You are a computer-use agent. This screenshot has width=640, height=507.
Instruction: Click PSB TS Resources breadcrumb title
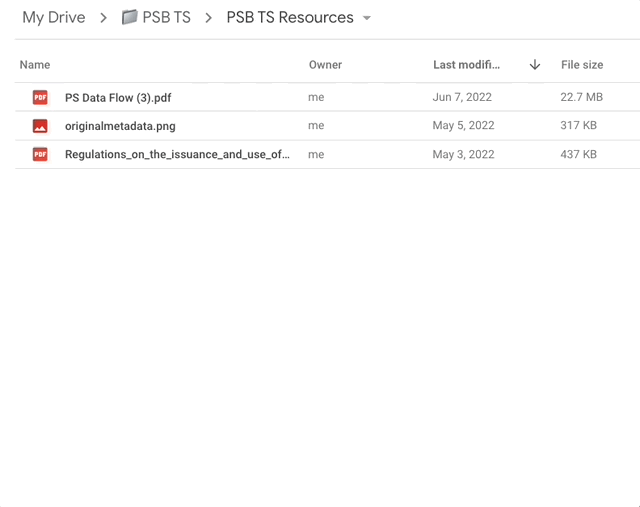point(290,17)
